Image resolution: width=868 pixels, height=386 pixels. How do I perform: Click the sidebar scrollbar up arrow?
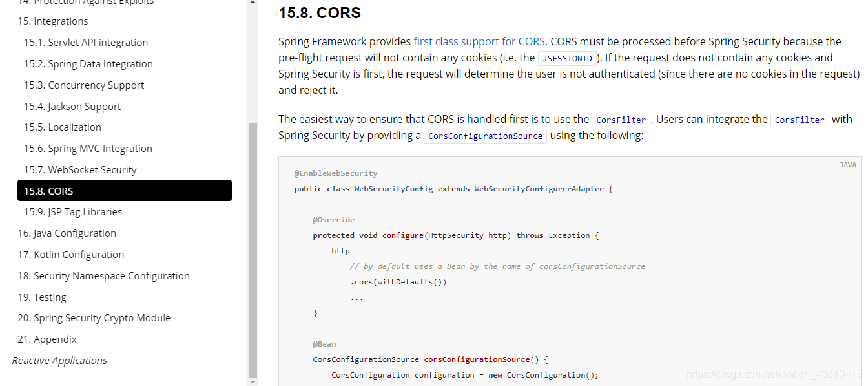253,3
